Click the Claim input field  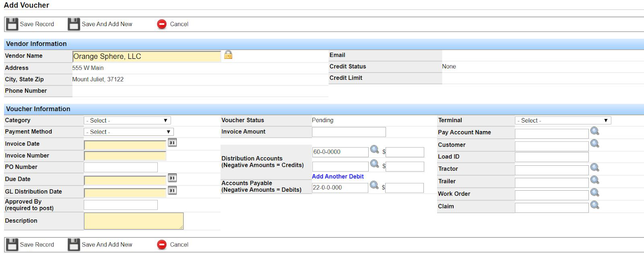tap(552, 208)
